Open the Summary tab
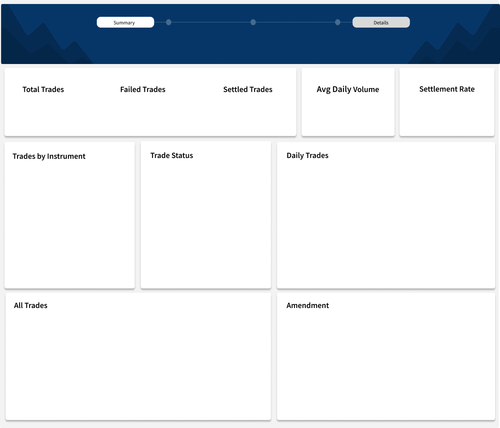 pyautogui.click(x=125, y=22)
